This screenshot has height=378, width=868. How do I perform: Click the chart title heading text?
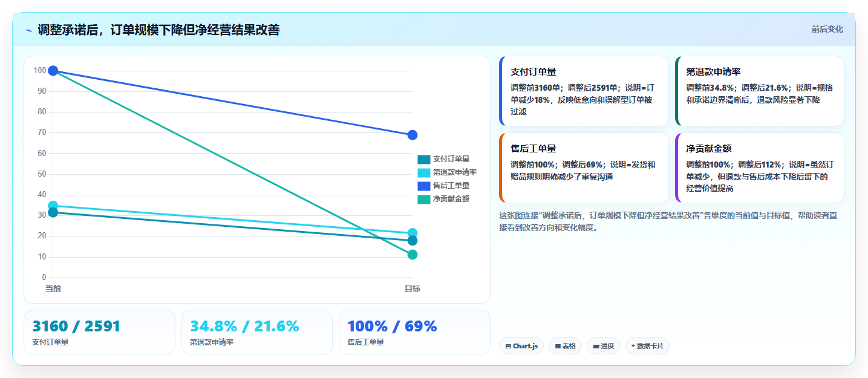tap(158, 30)
